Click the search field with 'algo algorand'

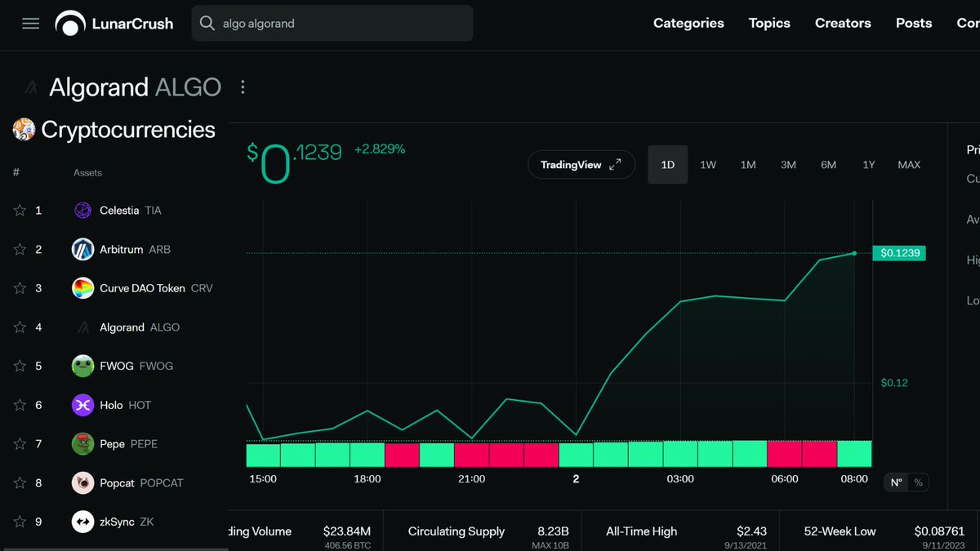point(332,24)
